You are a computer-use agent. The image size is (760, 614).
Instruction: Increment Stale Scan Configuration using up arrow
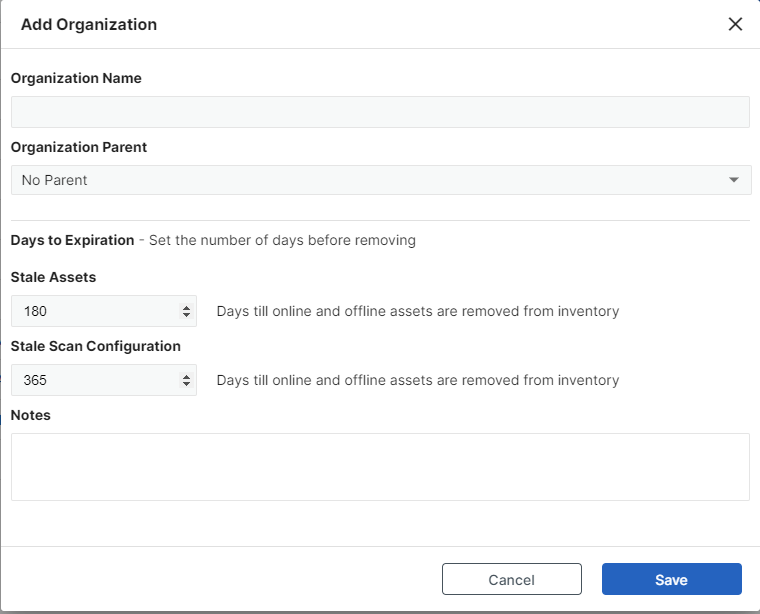click(186, 376)
